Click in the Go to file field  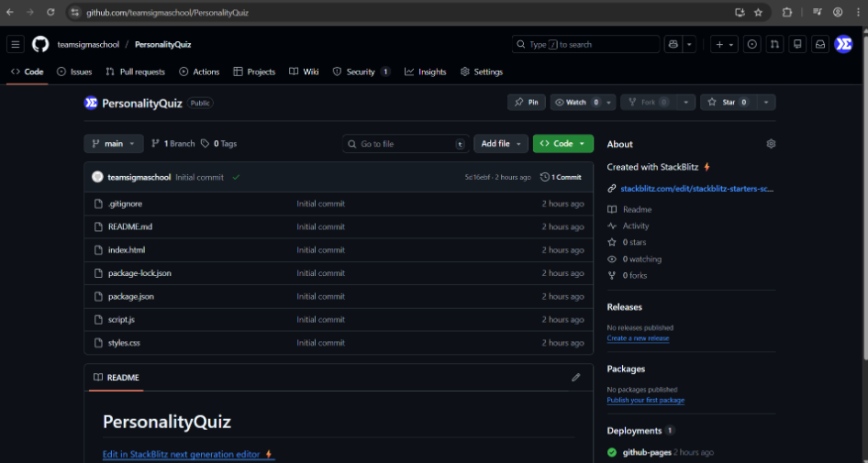pyautogui.click(x=406, y=144)
